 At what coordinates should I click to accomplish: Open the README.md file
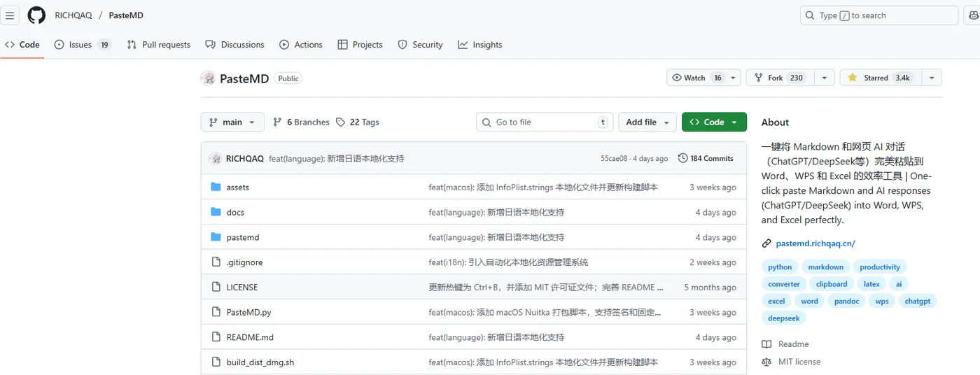(x=250, y=337)
